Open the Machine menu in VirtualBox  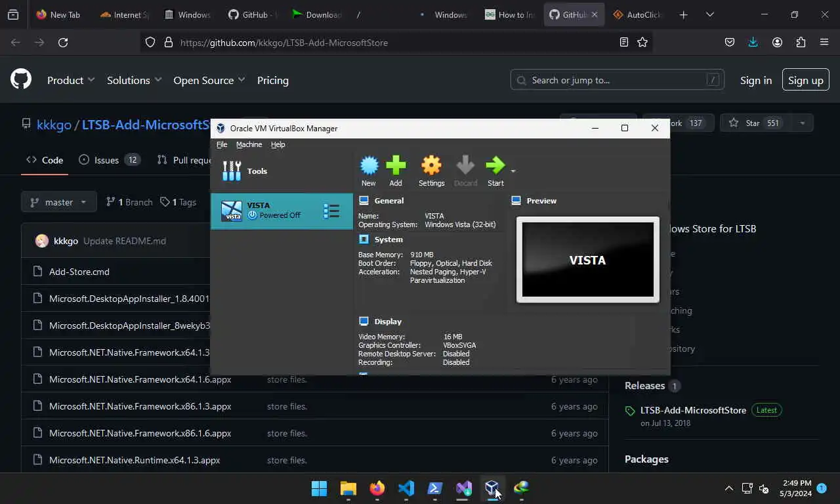(249, 144)
